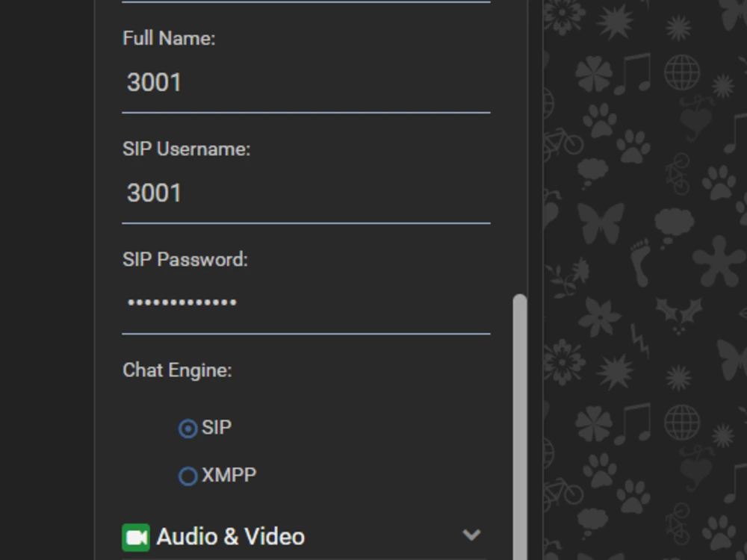The height and width of the screenshot is (560, 747).
Task: Click the SIP Password input field
Action: point(306,303)
